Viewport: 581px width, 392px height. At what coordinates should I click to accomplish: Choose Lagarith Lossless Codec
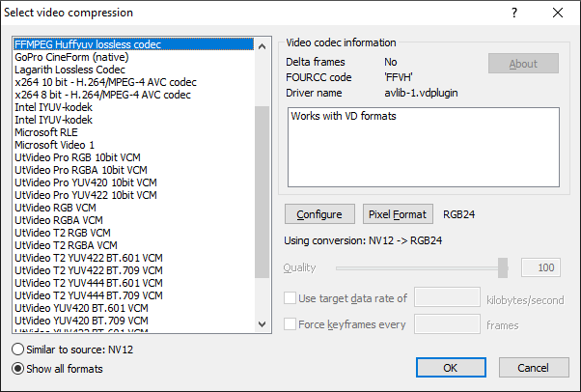[x=69, y=70]
